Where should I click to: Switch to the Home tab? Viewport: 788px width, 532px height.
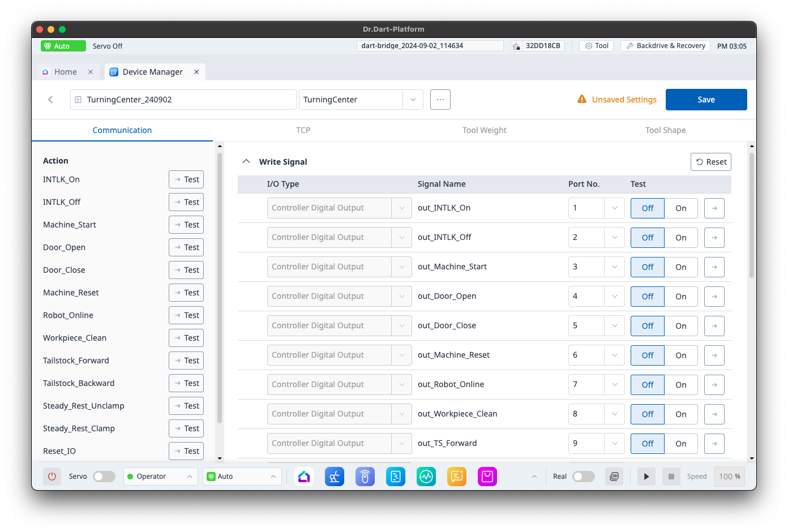(65, 72)
